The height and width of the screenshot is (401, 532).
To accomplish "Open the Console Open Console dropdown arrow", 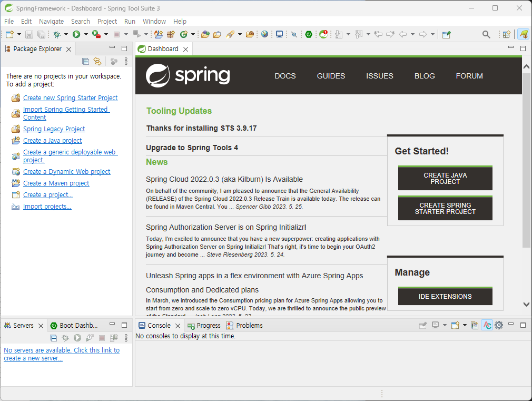I will click(x=465, y=325).
